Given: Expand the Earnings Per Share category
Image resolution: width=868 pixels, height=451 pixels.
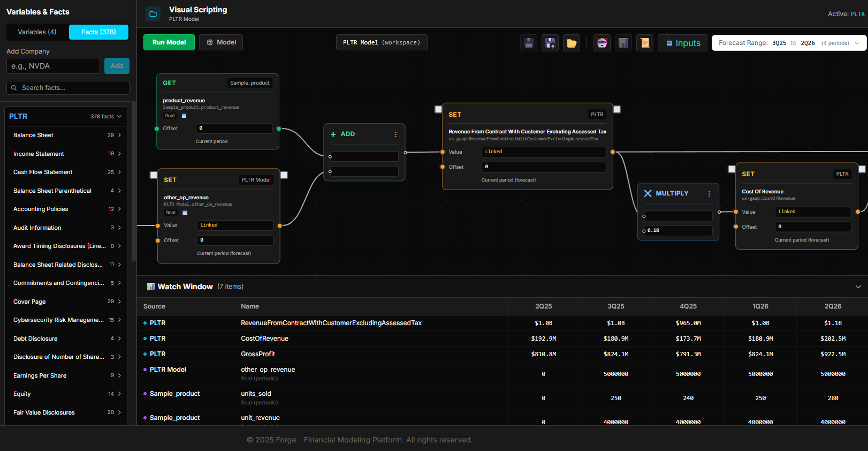Looking at the screenshot, I should (x=65, y=375).
